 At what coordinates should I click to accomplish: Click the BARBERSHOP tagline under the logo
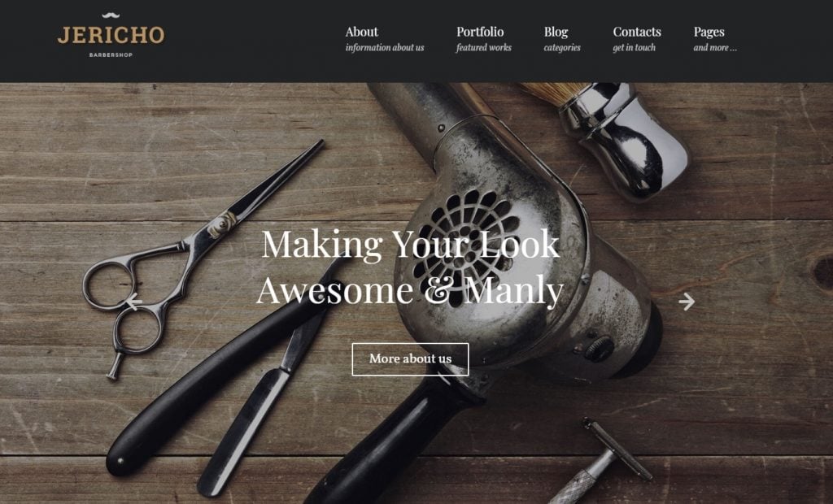111,54
